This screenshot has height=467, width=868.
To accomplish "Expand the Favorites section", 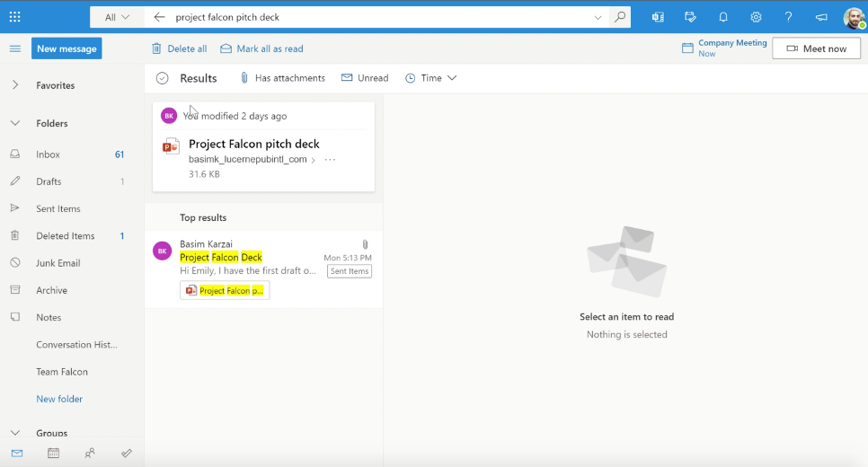I will 15,85.
